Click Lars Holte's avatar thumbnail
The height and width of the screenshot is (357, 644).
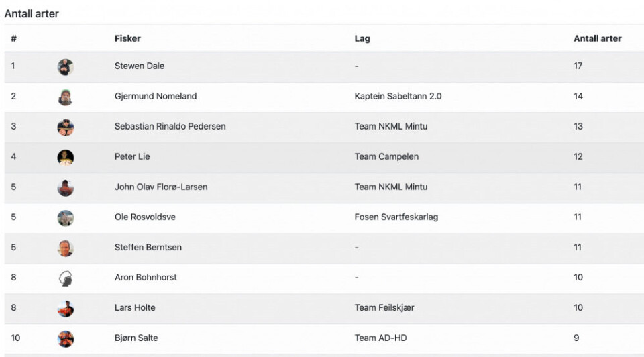tap(65, 308)
